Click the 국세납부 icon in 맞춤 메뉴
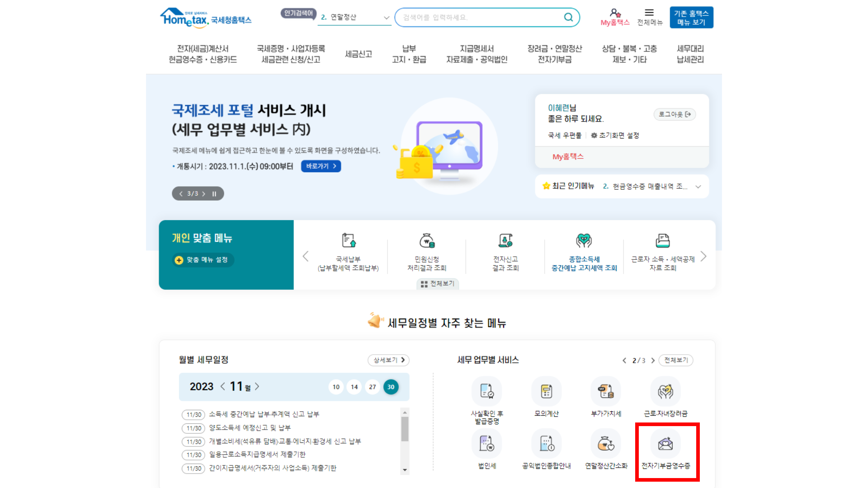Viewport: 868px width, 488px height. (349, 241)
